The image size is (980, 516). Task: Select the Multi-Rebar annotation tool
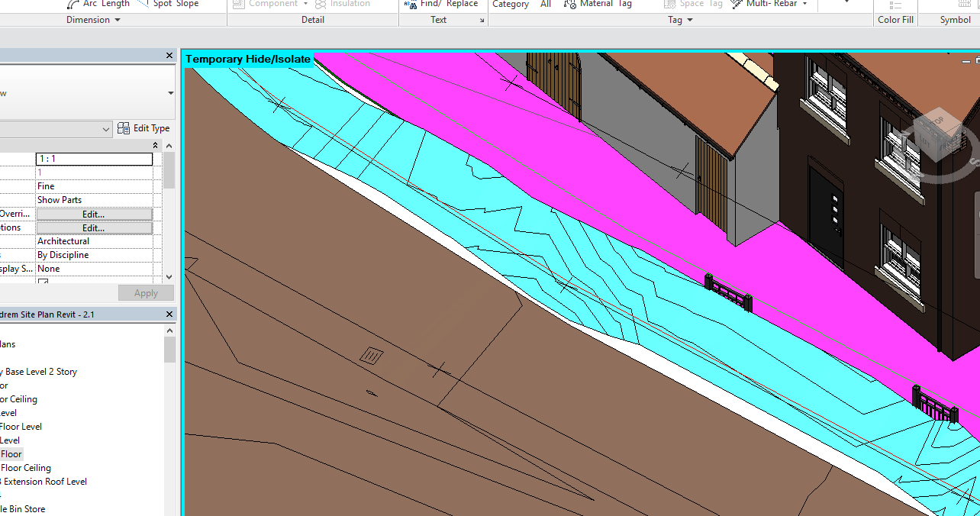764,4
